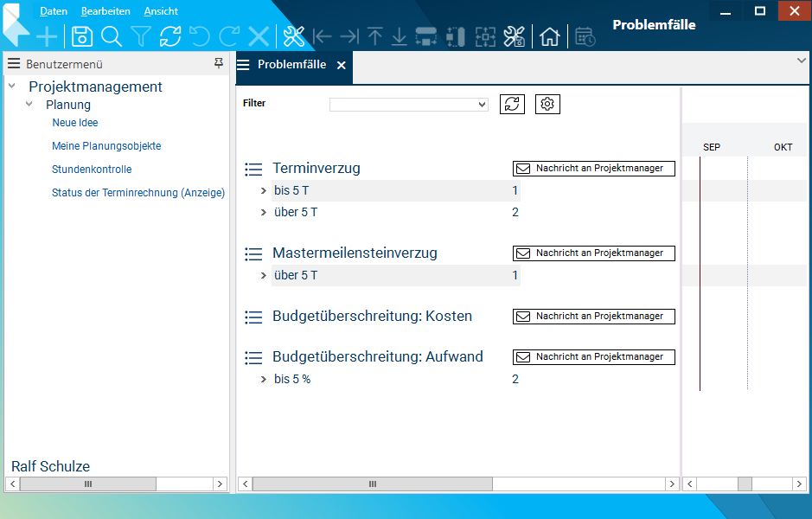Click the Home icon in the toolbar
Screen dimensions: 812x519
[x=549, y=36]
